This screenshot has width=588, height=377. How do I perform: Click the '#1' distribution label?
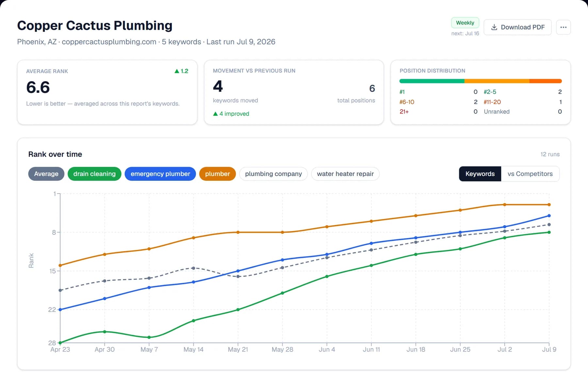tap(402, 92)
